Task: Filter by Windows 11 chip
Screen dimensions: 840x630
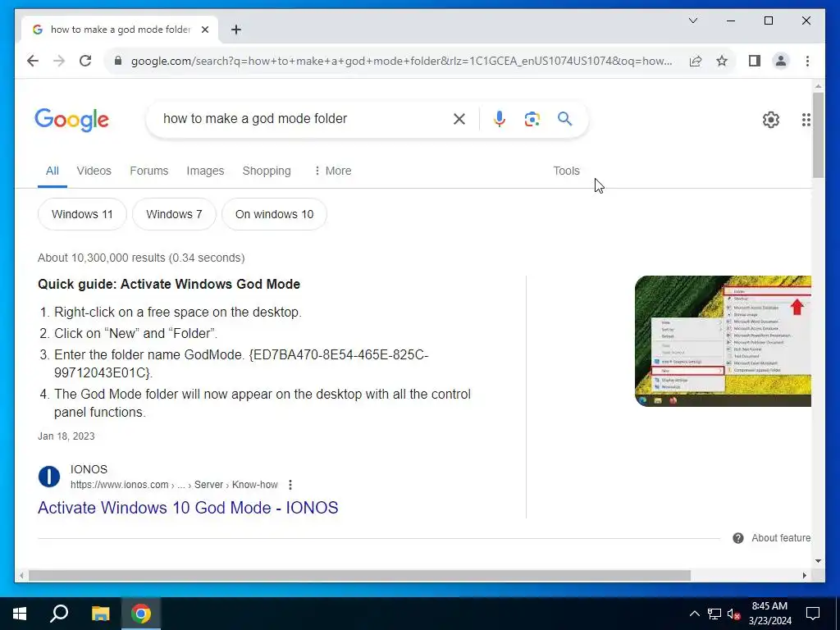Action: click(x=82, y=214)
